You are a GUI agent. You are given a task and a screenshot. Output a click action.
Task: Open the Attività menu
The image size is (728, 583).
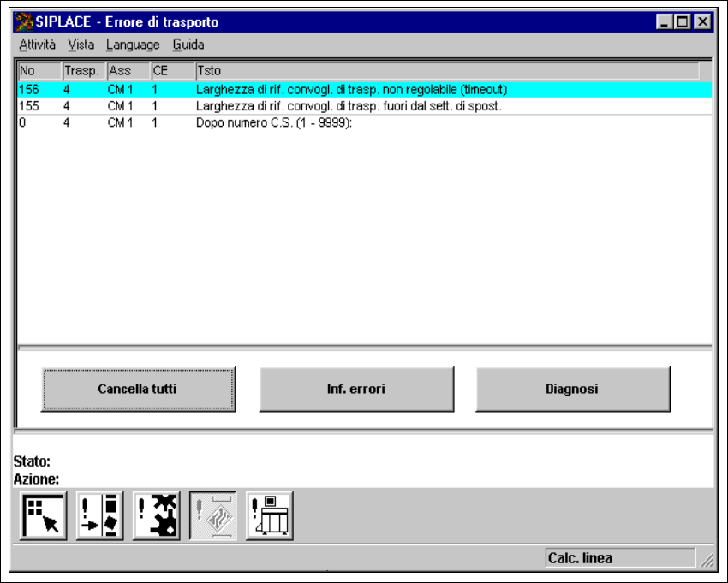coord(37,45)
